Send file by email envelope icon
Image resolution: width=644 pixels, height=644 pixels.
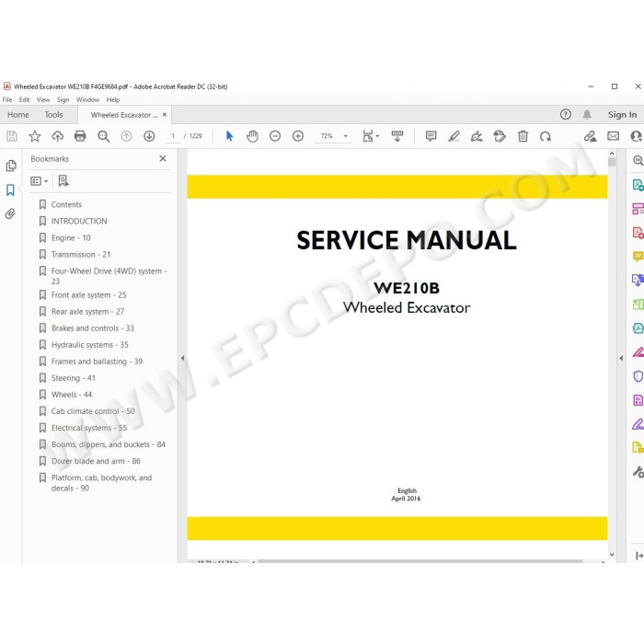[x=614, y=136]
